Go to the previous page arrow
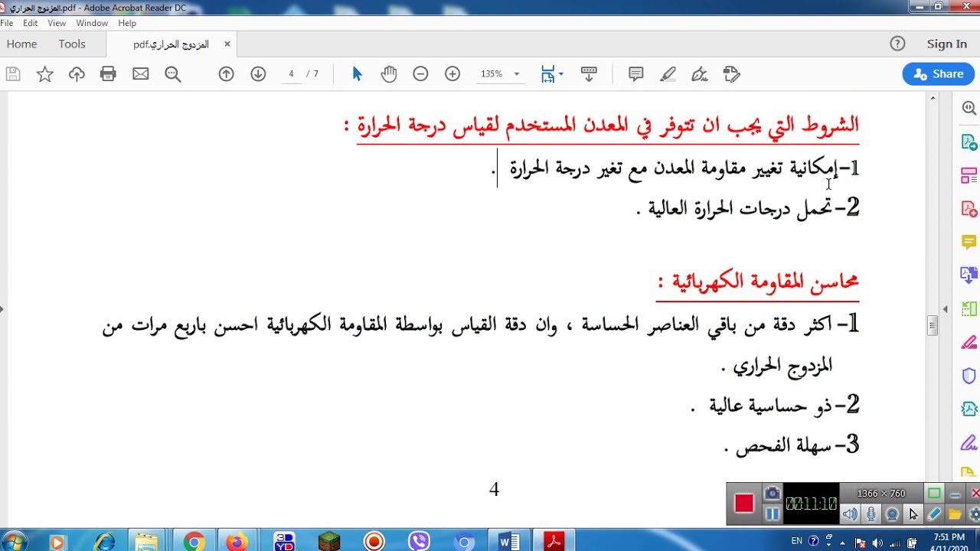 pyautogui.click(x=226, y=74)
